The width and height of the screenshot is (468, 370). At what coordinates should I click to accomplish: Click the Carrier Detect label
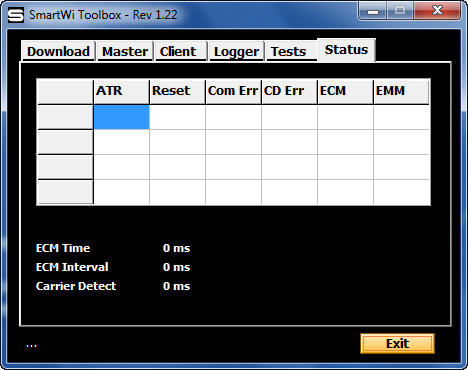pyautogui.click(x=76, y=286)
